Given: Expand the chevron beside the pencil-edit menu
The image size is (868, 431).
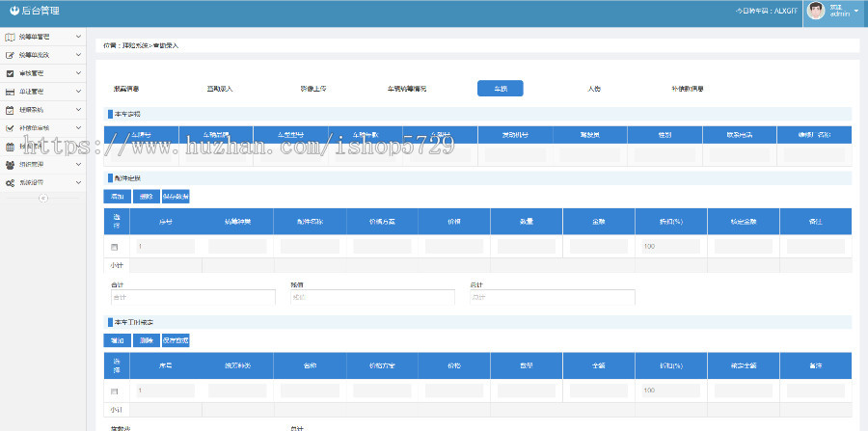Looking at the screenshot, I should tap(79, 55).
